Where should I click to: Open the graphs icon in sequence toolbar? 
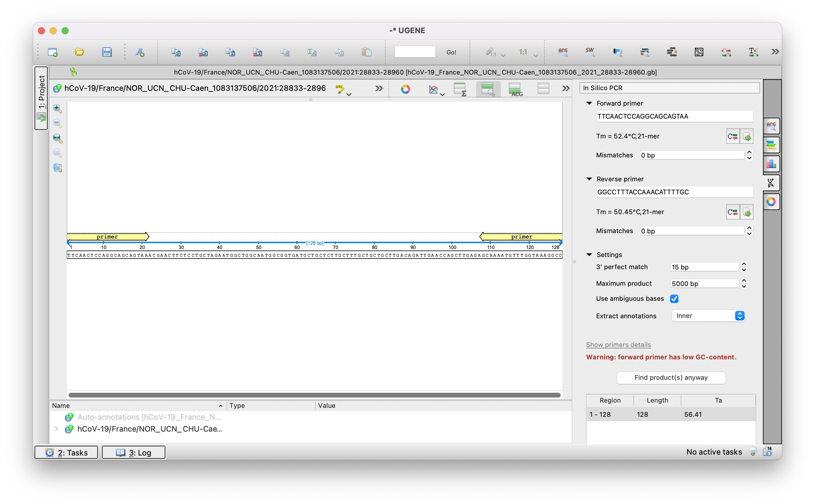[433, 89]
